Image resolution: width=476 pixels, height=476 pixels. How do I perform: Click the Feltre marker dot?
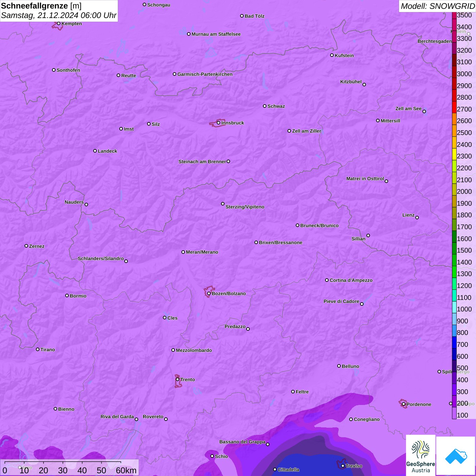click(x=293, y=392)
